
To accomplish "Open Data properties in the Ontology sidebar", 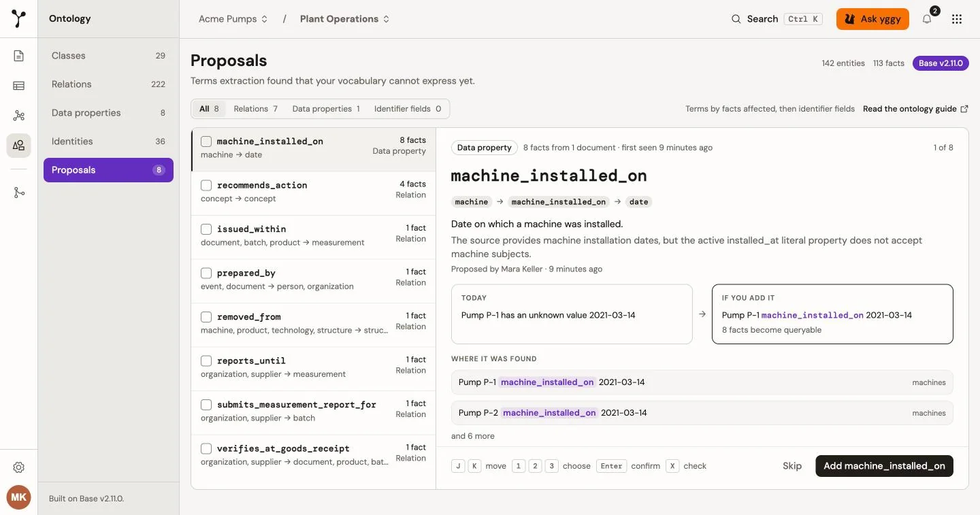I will pyautogui.click(x=108, y=113).
